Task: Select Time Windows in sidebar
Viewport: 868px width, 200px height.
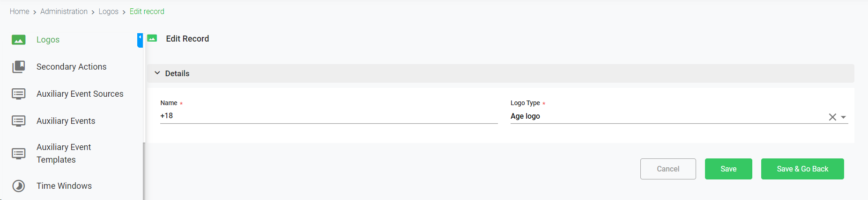Action: point(64,186)
